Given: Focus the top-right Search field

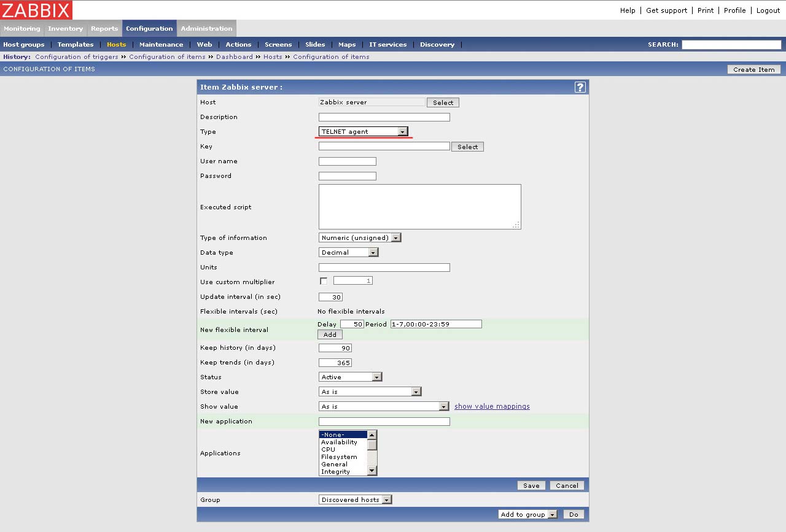Looking at the screenshot, I should 731,44.
